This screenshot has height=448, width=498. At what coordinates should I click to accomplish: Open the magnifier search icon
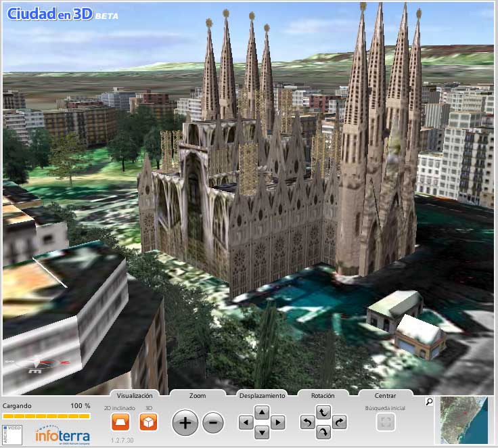[429, 402]
